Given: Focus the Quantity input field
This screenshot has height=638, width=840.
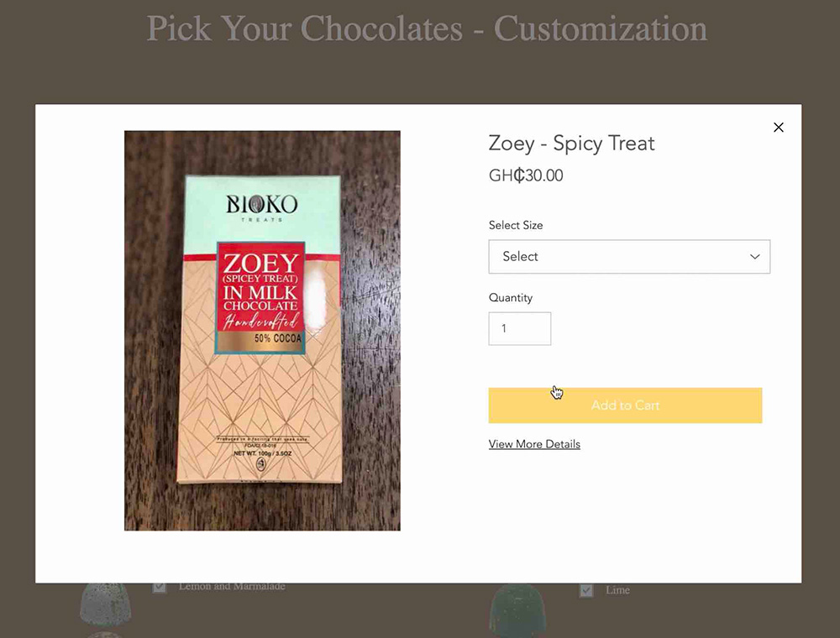Looking at the screenshot, I should point(520,328).
